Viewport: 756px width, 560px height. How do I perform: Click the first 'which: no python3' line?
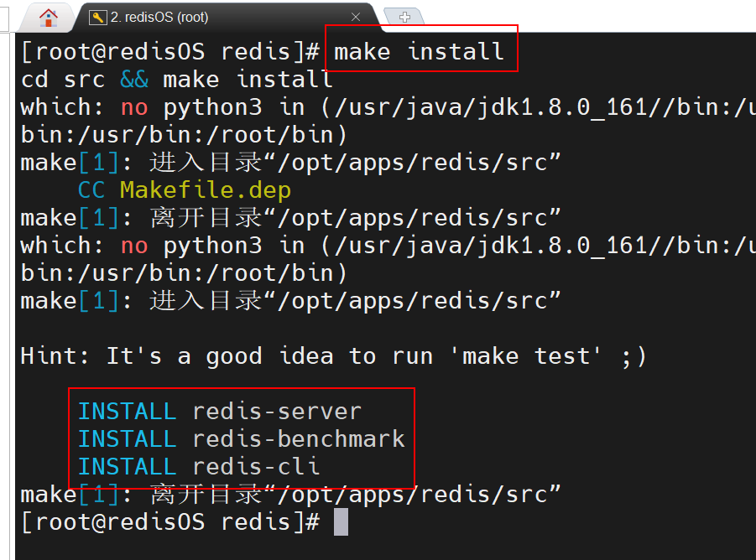(388, 107)
